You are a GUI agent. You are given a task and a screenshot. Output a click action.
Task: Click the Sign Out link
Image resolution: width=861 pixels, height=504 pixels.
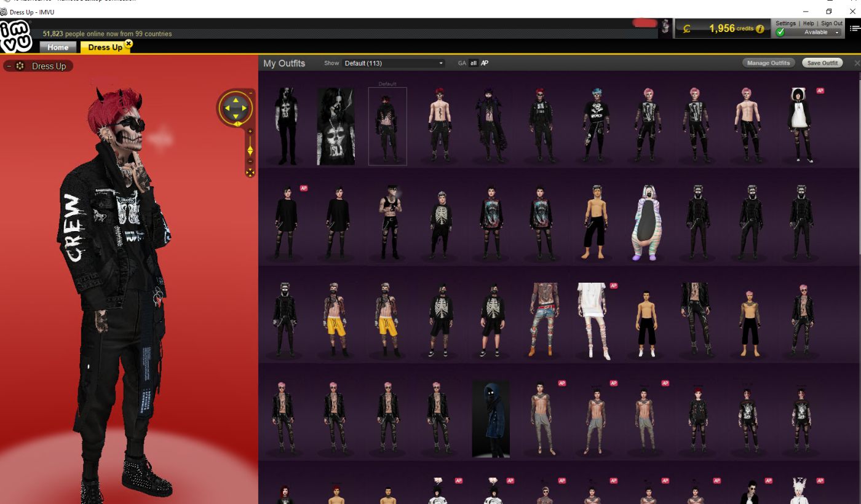coord(831,23)
